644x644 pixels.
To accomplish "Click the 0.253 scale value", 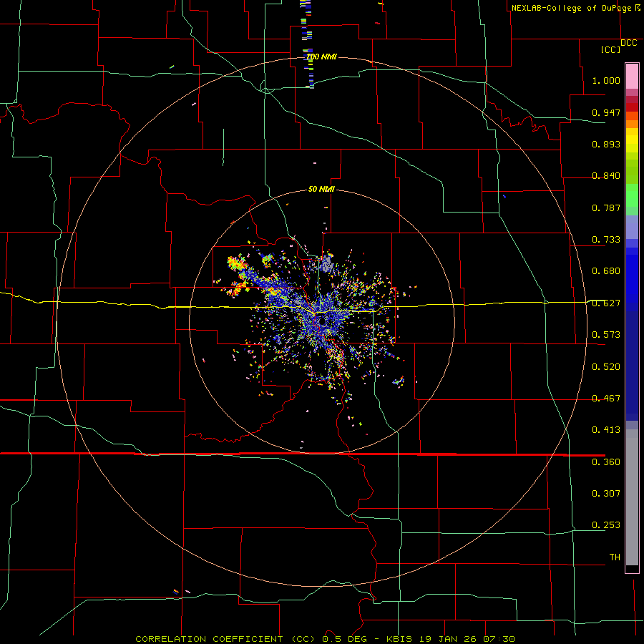I will click(x=606, y=525).
